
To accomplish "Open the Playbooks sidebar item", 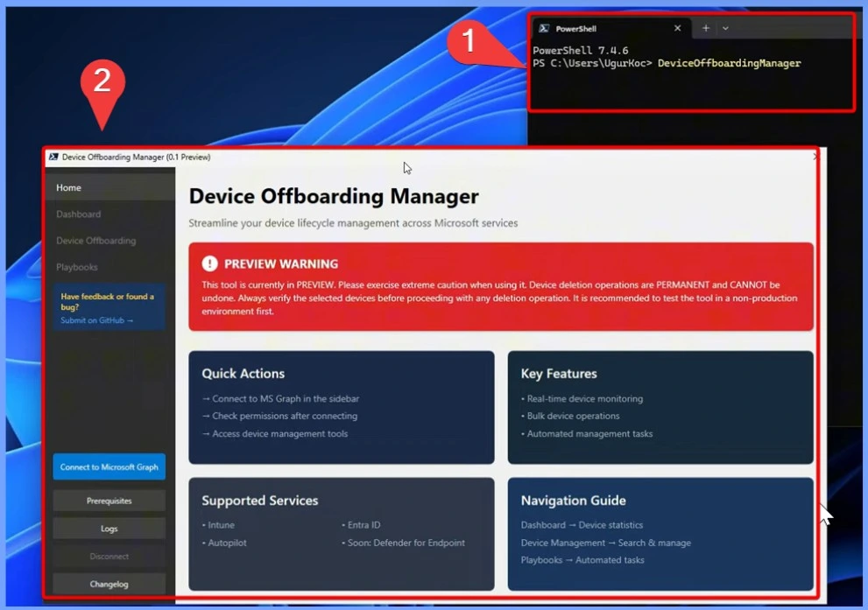I will [109, 267].
